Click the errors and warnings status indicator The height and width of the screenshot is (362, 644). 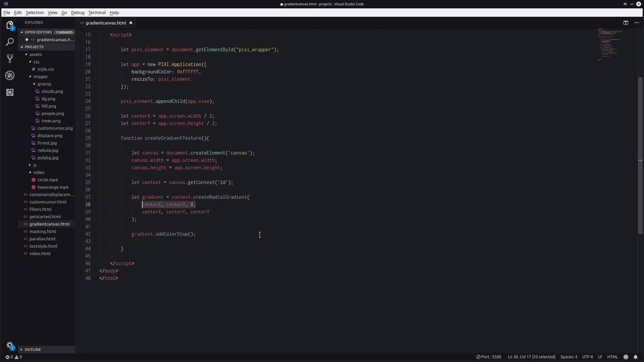pyautogui.click(x=14, y=357)
